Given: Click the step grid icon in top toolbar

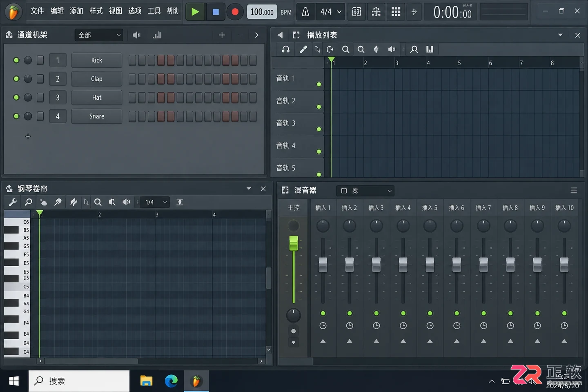Looking at the screenshot, I should tap(396, 12).
